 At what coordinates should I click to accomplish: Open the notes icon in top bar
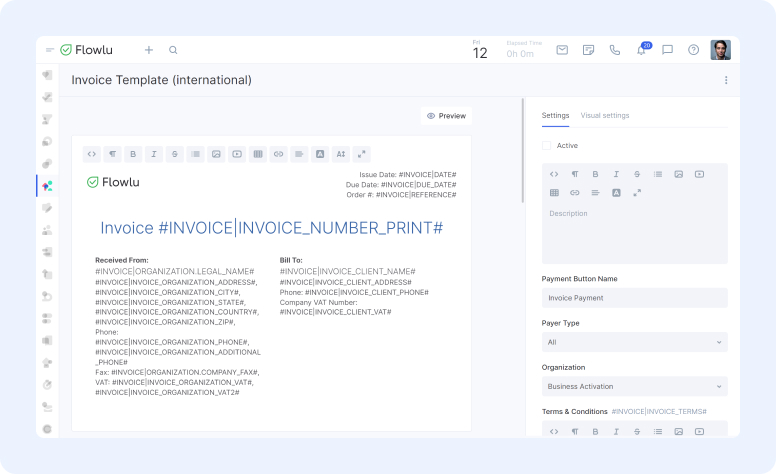coord(588,50)
